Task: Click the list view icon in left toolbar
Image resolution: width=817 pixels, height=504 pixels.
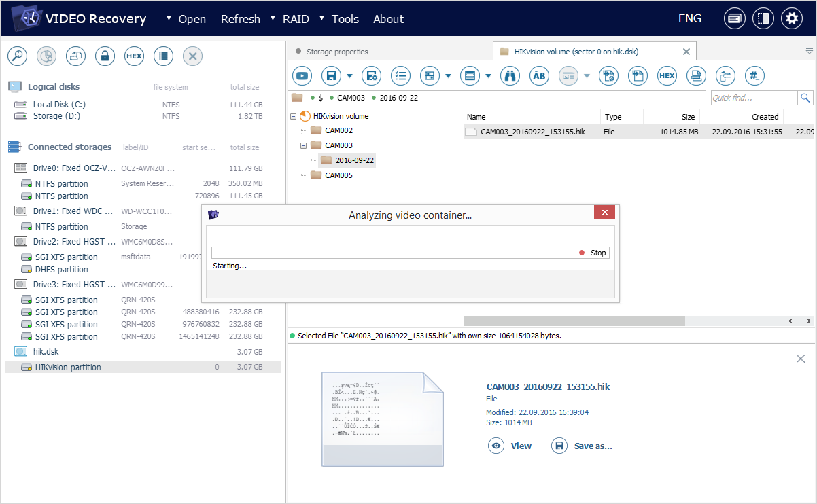Action: click(x=163, y=56)
